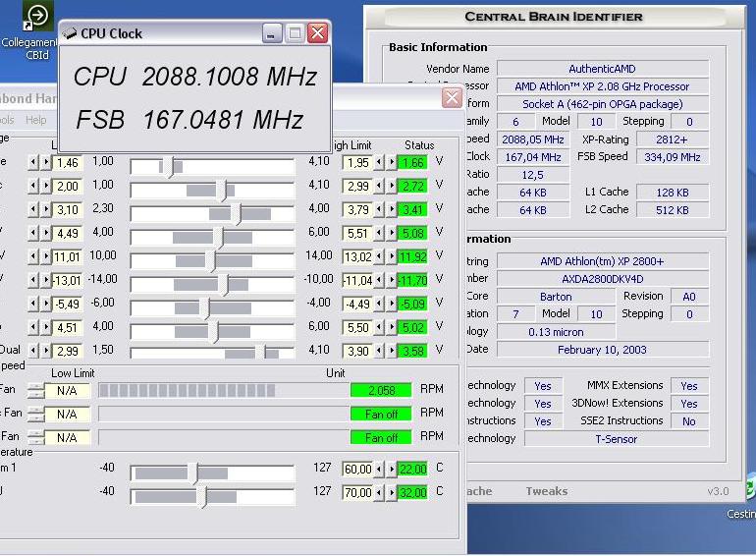Close the CPU Clock window
This screenshot has height=556, width=756.
click(318, 33)
